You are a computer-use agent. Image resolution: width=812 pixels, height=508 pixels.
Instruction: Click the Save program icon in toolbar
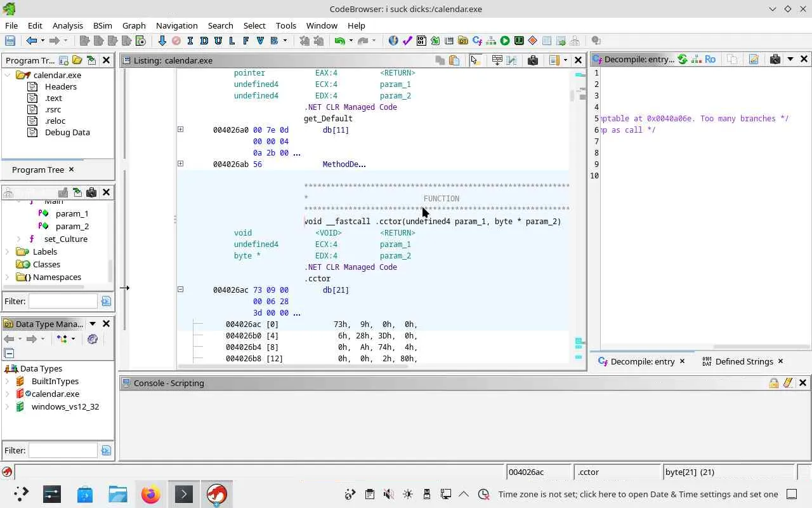[x=10, y=41]
